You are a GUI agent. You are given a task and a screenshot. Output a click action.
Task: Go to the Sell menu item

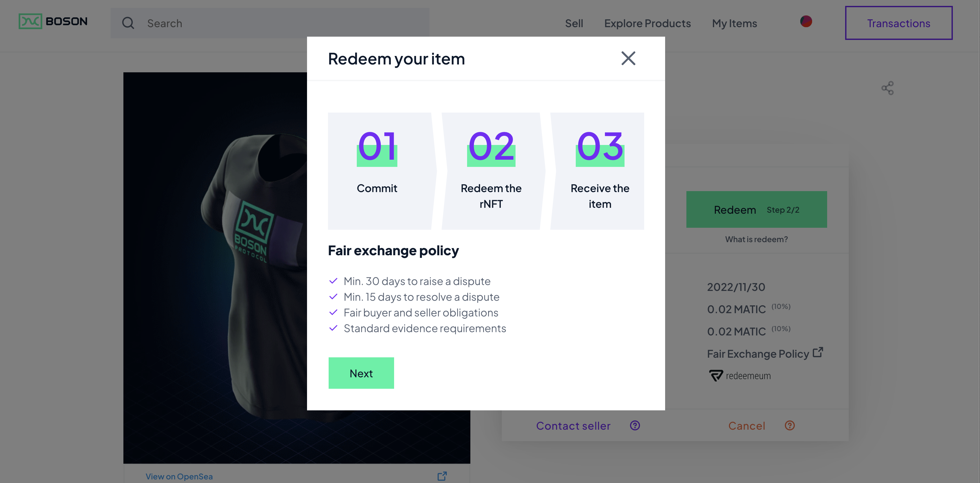click(574, 23)
